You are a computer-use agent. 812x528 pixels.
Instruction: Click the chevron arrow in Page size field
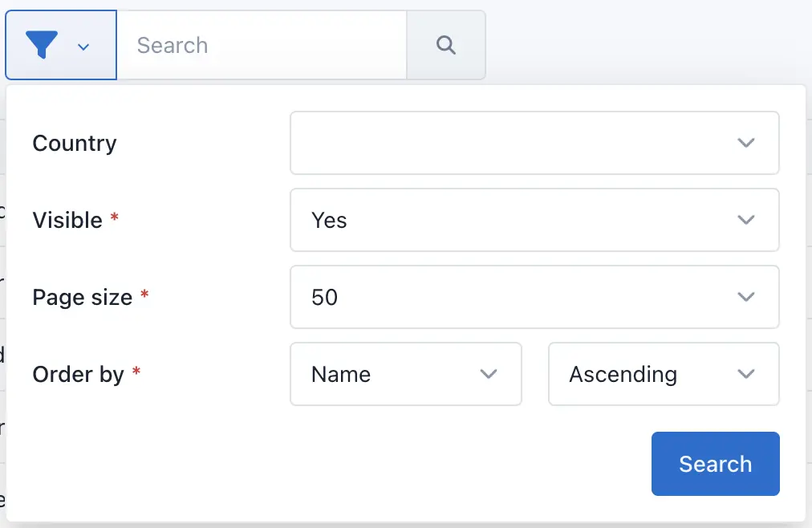click(x=745, y=297)
